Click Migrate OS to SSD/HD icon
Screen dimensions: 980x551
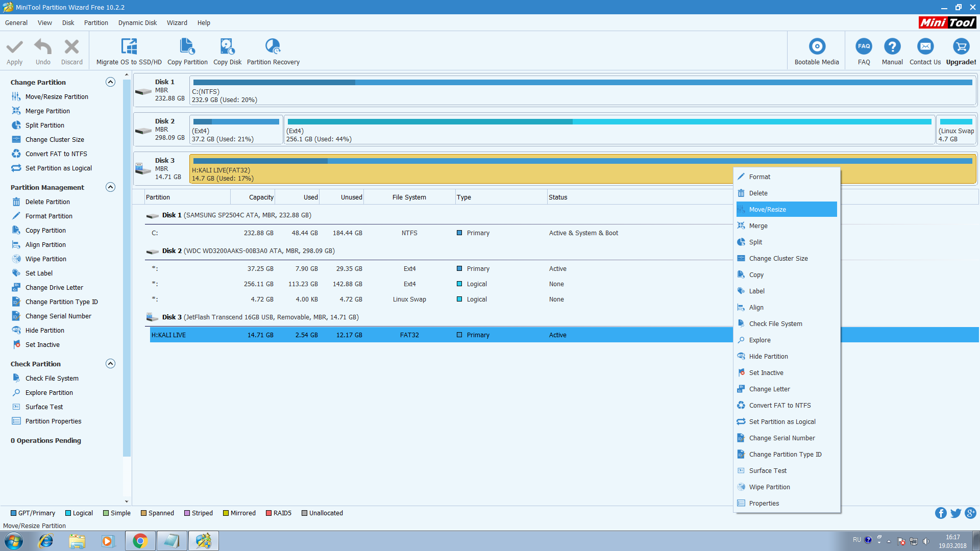[x=129, y=46]
